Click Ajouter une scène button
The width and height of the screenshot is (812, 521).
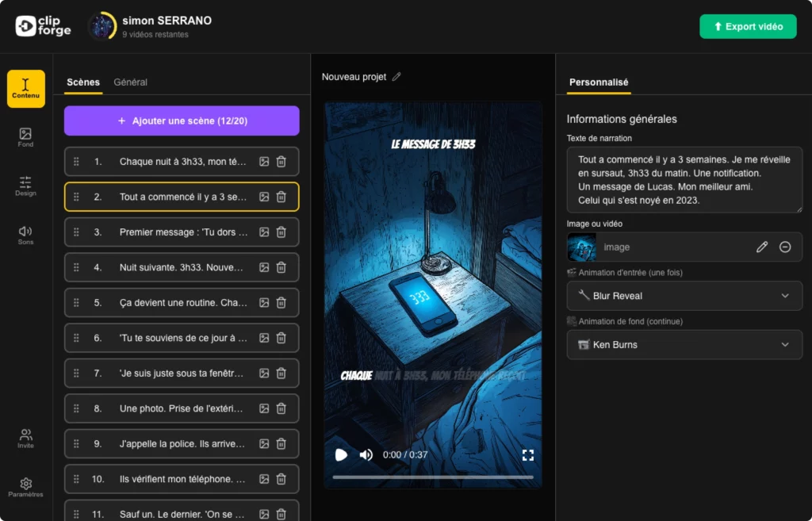[182, 121]
